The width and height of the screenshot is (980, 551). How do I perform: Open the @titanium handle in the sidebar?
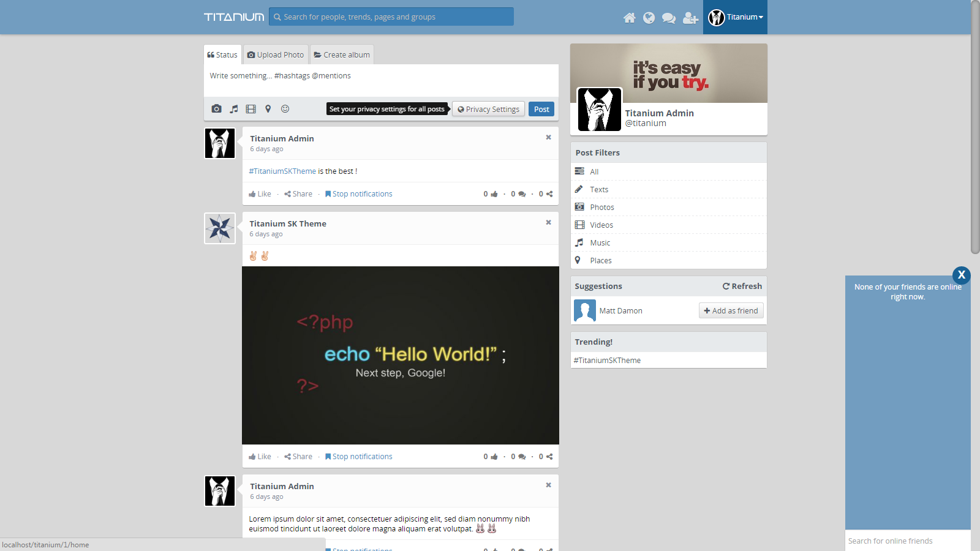coord(646,123)
